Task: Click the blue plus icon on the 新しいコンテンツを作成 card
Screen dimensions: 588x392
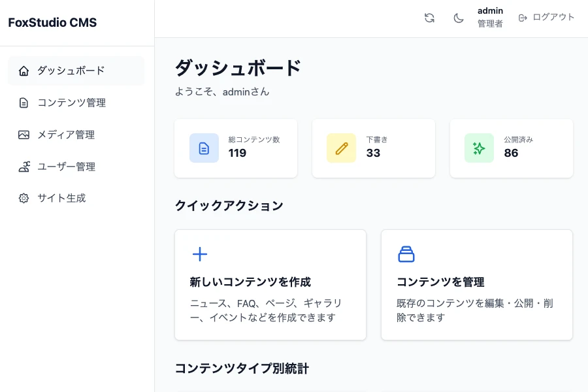Action: tap(199, 254)
